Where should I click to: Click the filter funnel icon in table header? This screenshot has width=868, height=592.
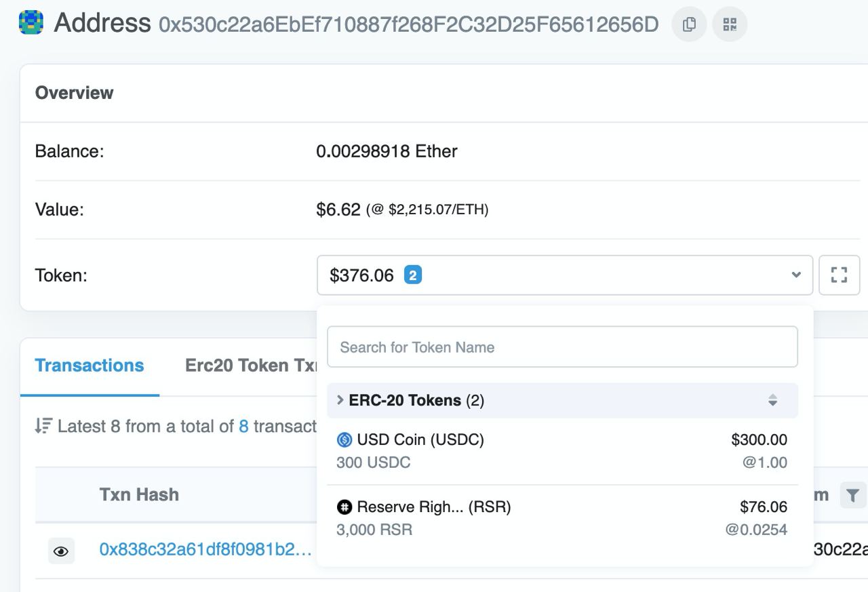853,495
